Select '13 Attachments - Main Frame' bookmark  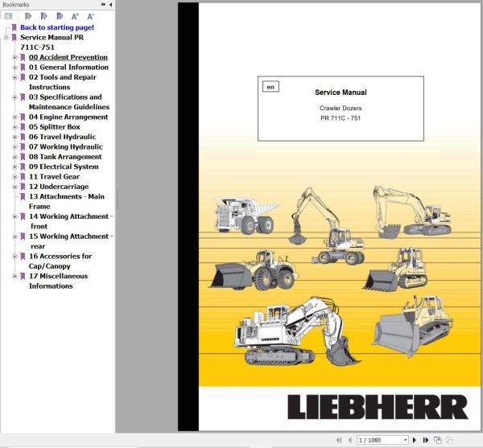[x=67, y=201]
